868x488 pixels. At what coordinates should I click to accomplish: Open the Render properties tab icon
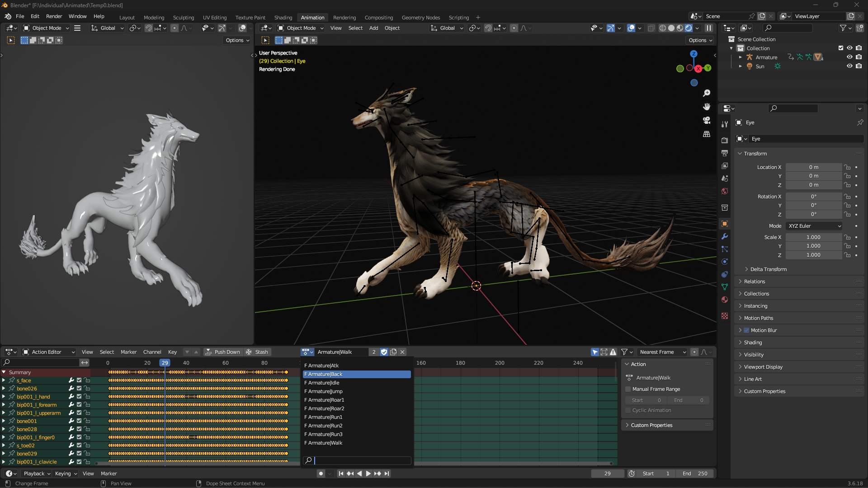725,140
